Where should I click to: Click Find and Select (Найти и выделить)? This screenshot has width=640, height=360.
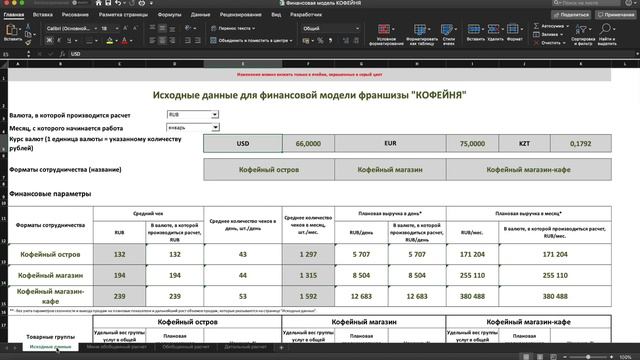point(607,34)
